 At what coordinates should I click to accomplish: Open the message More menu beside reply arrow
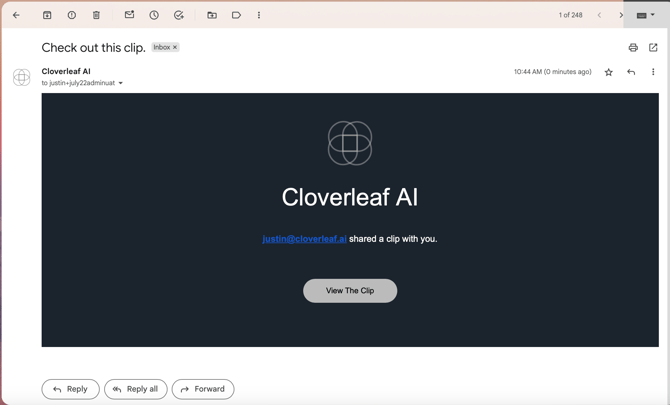point(653,72)
